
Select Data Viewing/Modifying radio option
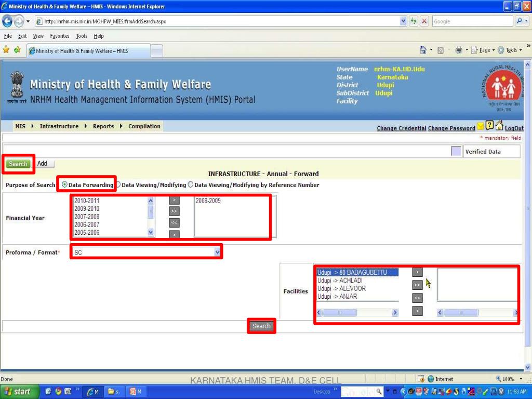118,184
